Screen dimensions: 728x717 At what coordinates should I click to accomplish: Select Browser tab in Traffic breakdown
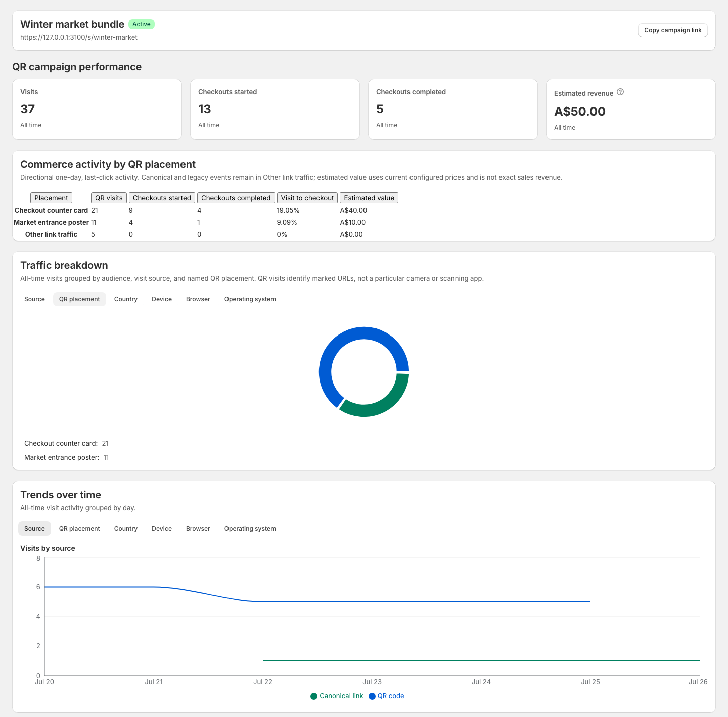[x=198, y=299]
